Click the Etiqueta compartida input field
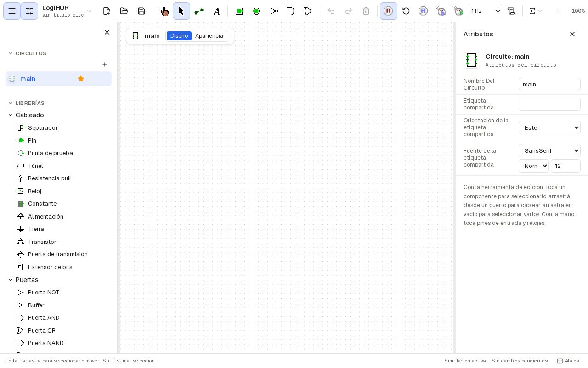Image resolution: width=588 pixels, height=368 pixels. tap(549, 104)
